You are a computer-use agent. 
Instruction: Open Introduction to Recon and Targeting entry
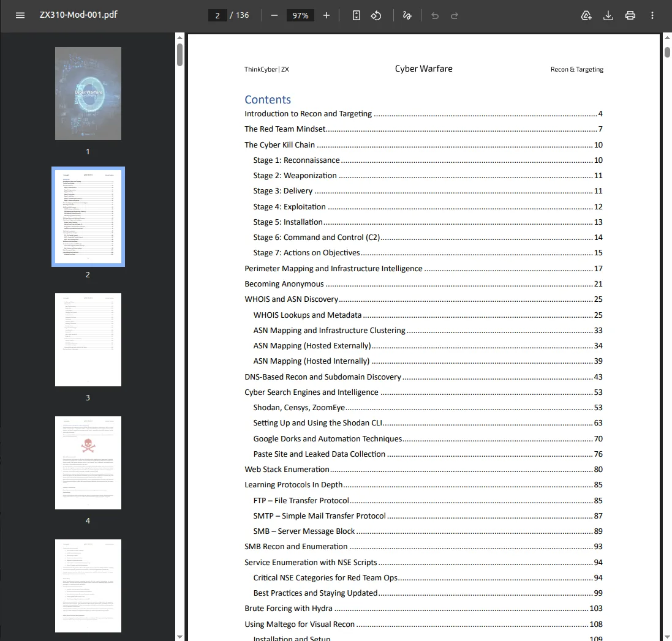423,113
